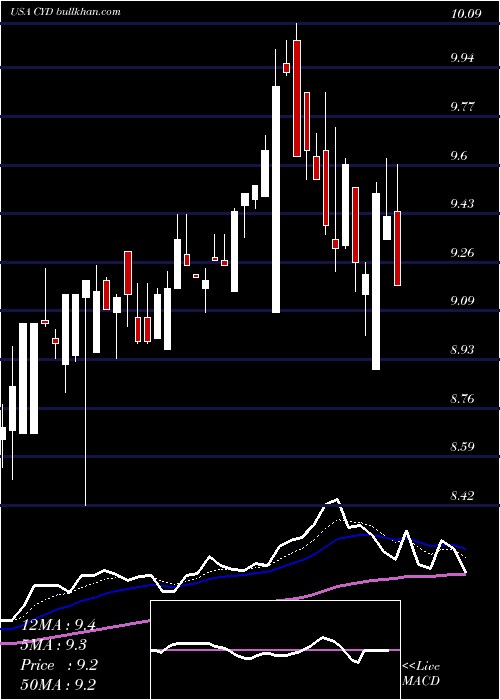The height and width of the screenshot is (700, 500).
Task: Click the large red candle at the chart peak
Action: pos(296,98)
